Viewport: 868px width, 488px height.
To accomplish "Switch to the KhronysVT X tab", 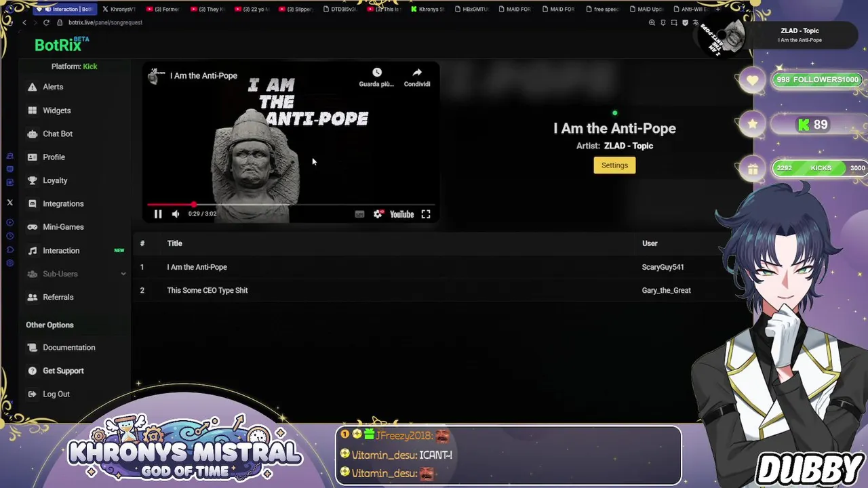I will click(x=119, y=9).
